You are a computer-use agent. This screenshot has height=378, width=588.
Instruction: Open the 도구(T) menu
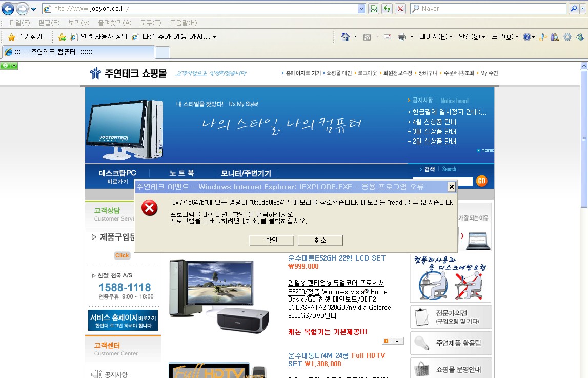pyautogui.click(x=150, y=23)
